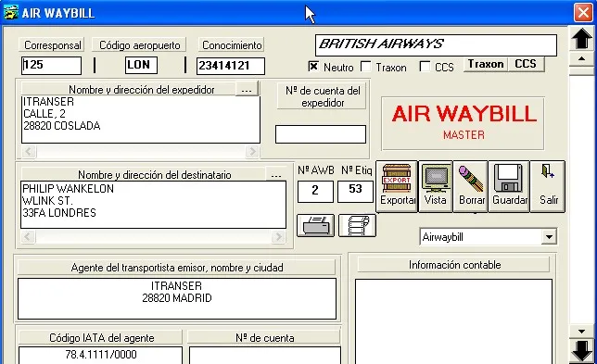Click the bold Traxon button
Screen dimensions: 597x364
click(486, 64)
